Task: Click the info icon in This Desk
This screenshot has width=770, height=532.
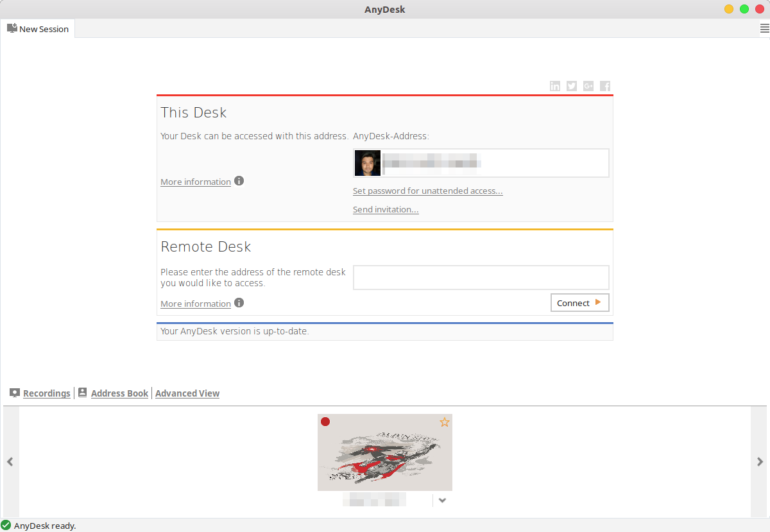Action: click(239, 181)
